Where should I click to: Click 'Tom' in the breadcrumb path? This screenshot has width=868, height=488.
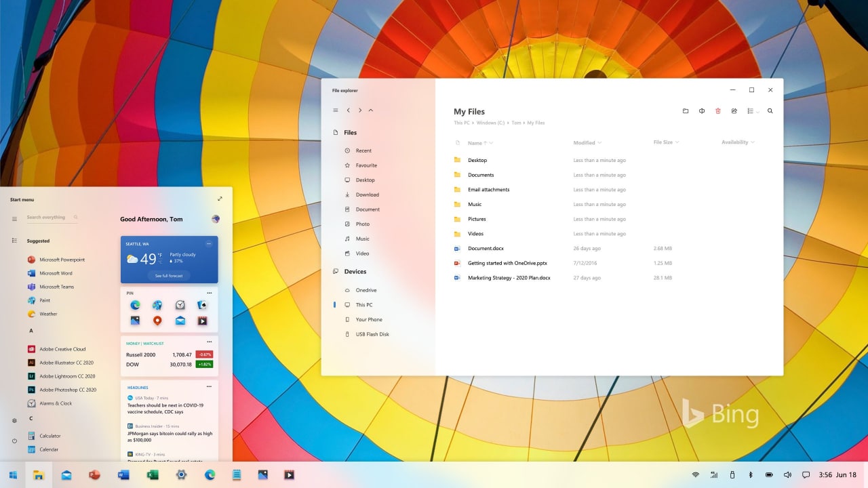pos(517,123)
